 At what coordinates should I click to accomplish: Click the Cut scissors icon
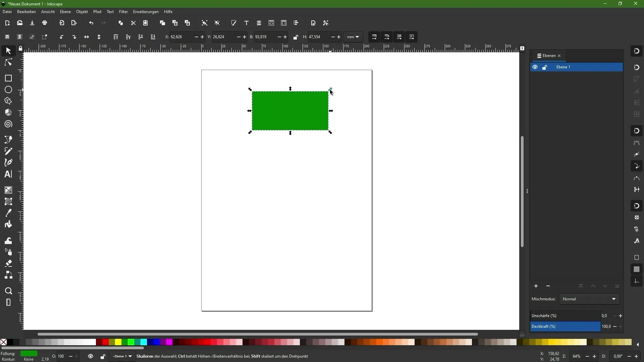pyautogui.click(x=133, y=23)
